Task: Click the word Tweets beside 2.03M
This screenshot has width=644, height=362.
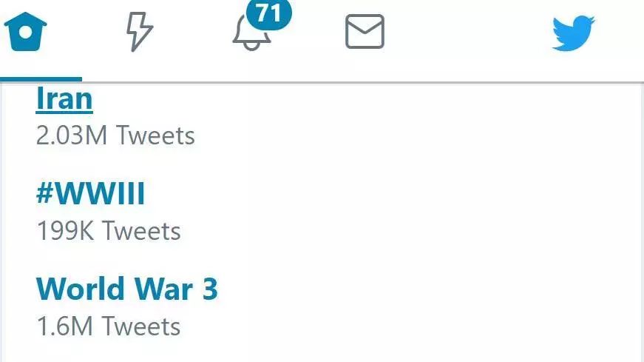Action: point(156,135)
